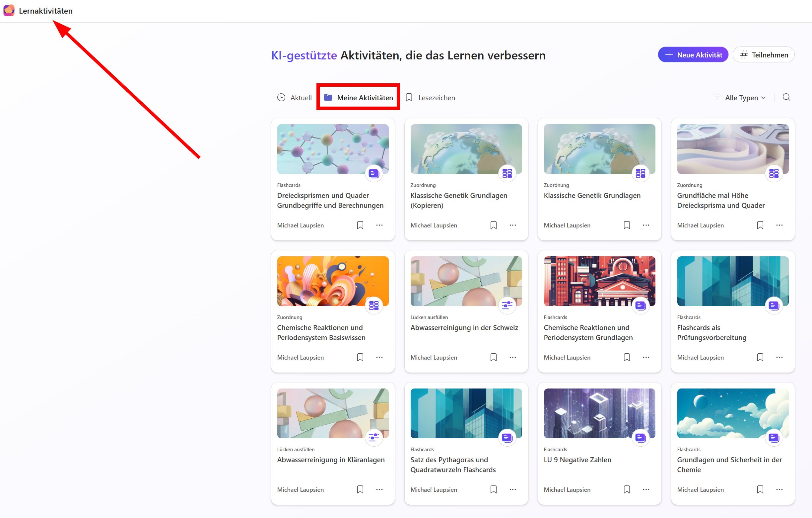Click the Lücken ausfüllen badge on Abwasserreinigung in Kläranlagen
This screenshot has height=518, width=812.
[373, 438]
